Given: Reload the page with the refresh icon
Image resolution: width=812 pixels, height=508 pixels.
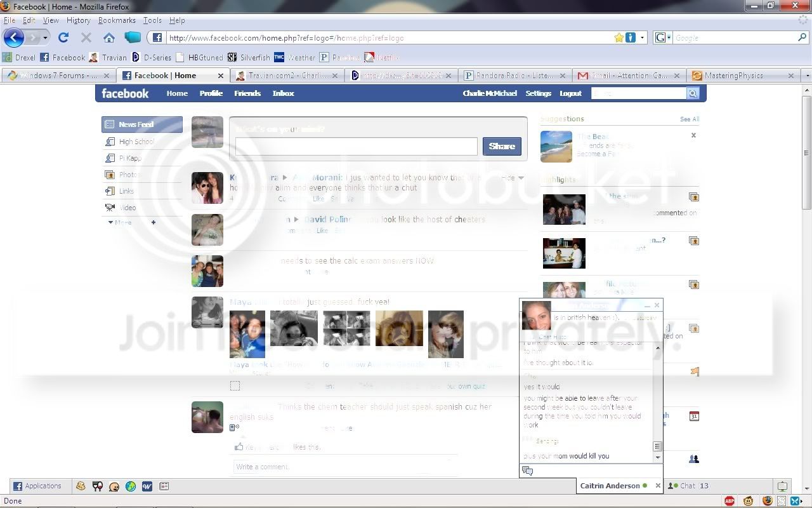Looking at the screenshot, I should [x=63, y=37].
